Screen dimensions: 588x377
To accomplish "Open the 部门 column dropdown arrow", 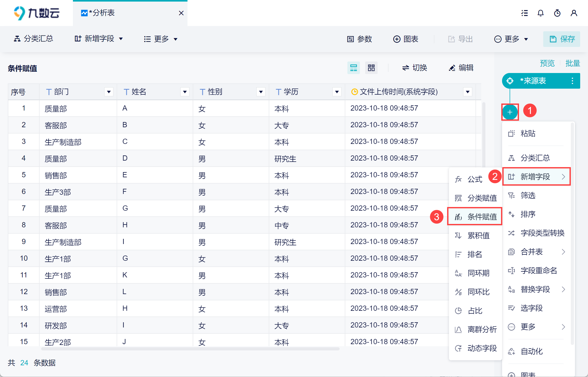I will tap(109, 92).
